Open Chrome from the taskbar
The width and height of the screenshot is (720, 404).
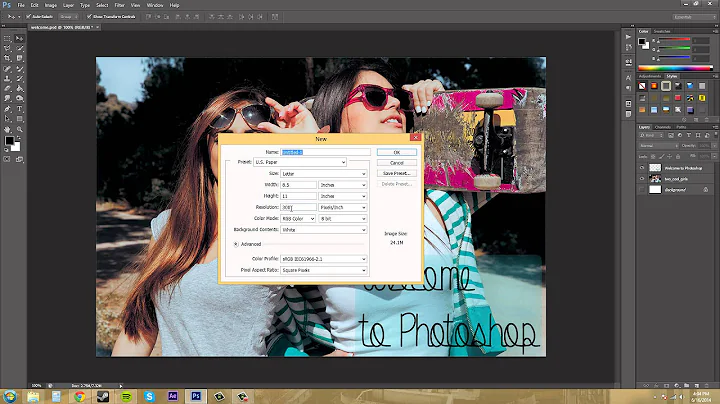coord(79,396)
